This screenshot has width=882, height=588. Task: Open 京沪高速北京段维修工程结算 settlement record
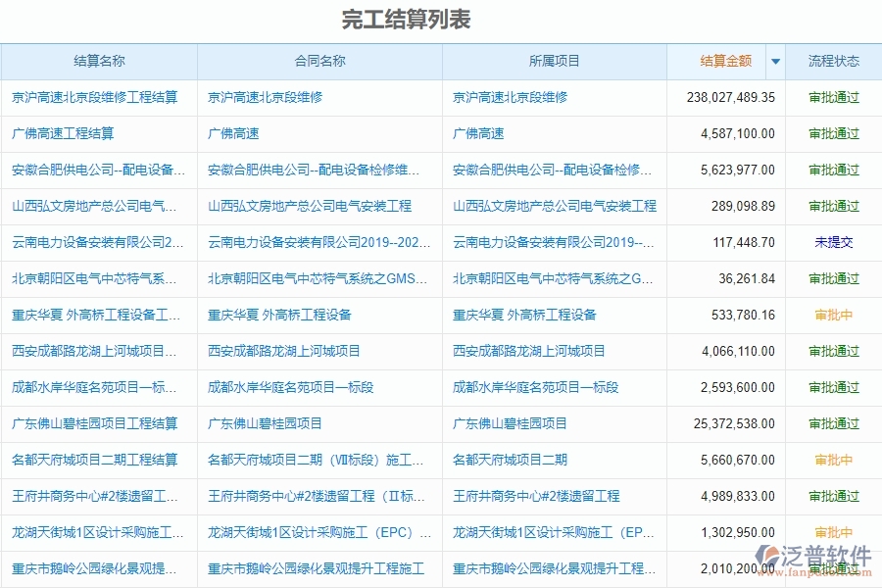click(93, 97)
